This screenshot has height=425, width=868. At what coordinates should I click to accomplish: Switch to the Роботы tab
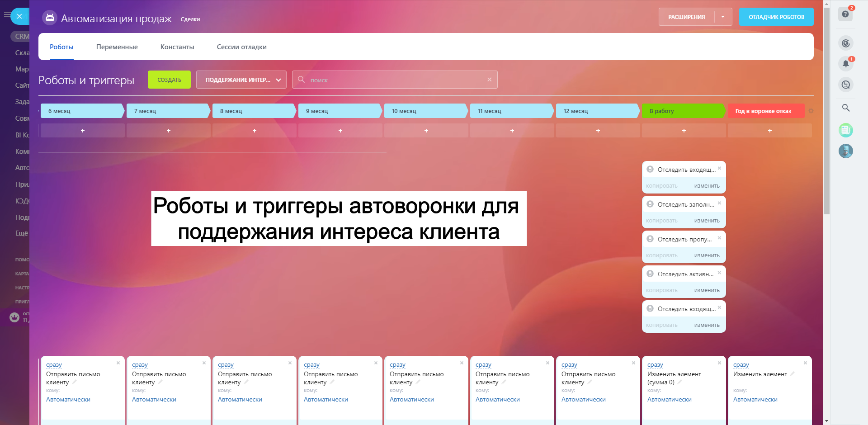[61, 47]
